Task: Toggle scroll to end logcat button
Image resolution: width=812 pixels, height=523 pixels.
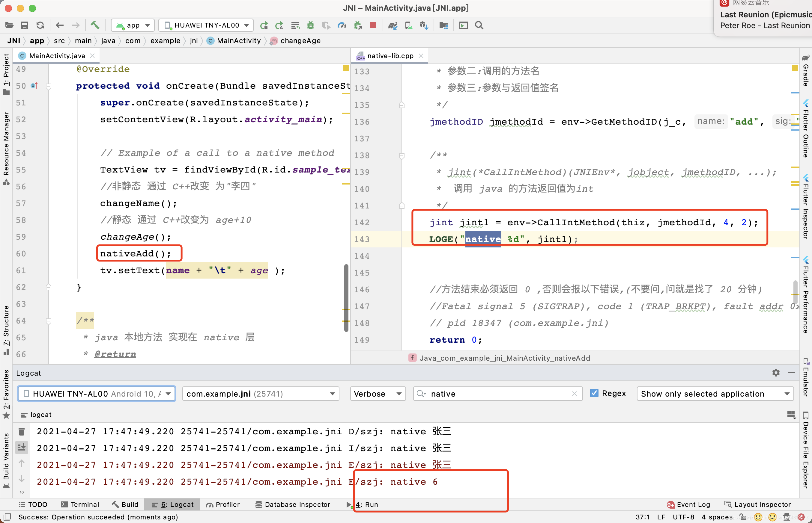Action: click(x=21, y=447)
